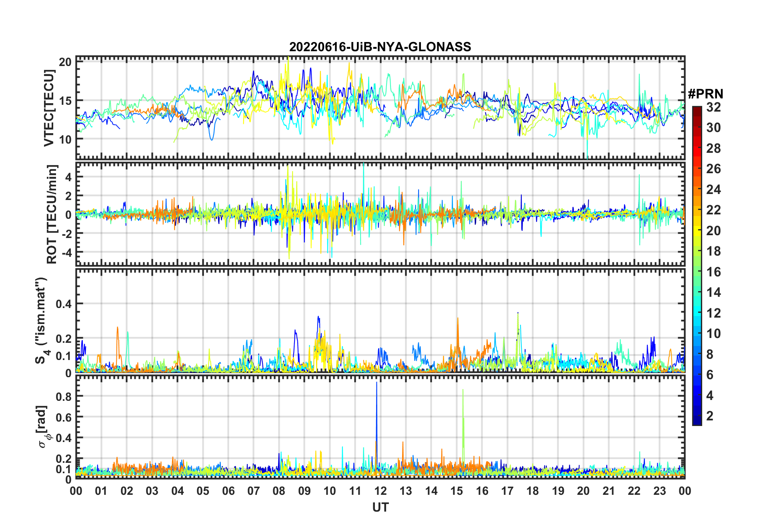Click the ROT [TECU/min] y-axis label
The image size is (761, 532).
tap(52, 214)
